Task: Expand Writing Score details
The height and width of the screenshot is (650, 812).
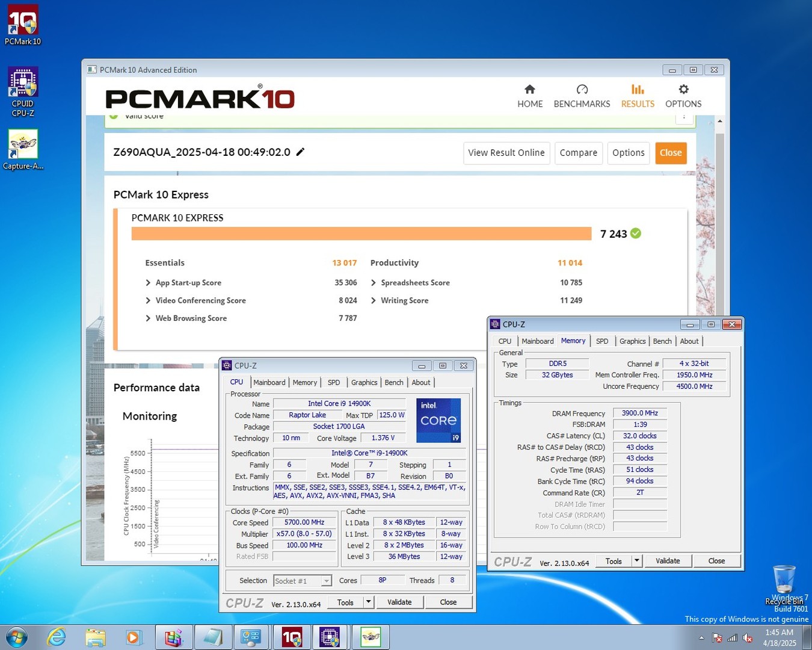Action: (374, 300)
